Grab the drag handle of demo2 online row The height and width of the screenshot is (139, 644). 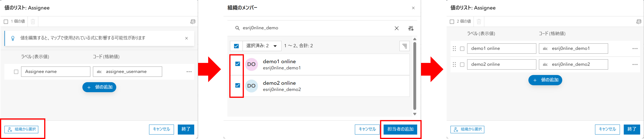click(454, 65)
